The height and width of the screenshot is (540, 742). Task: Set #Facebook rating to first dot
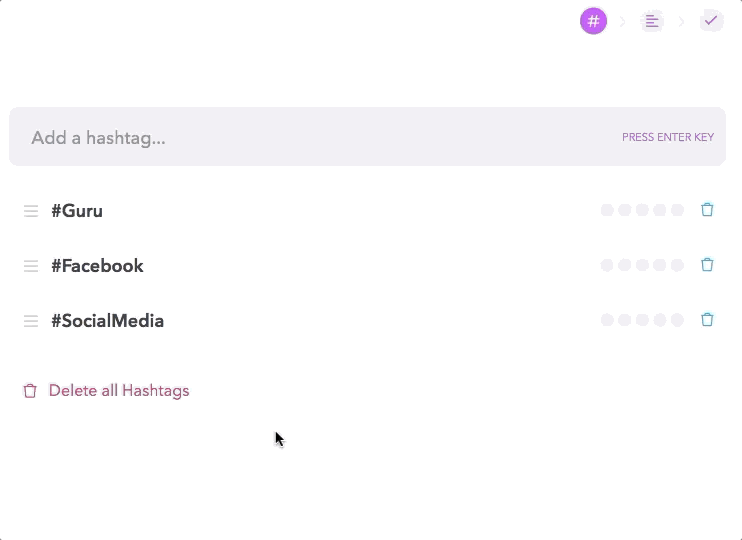(607, 265)
